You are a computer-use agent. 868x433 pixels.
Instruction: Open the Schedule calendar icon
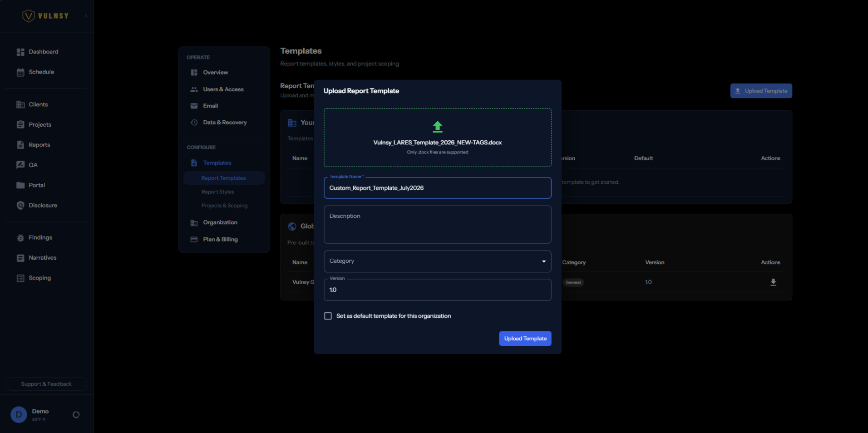20,72
